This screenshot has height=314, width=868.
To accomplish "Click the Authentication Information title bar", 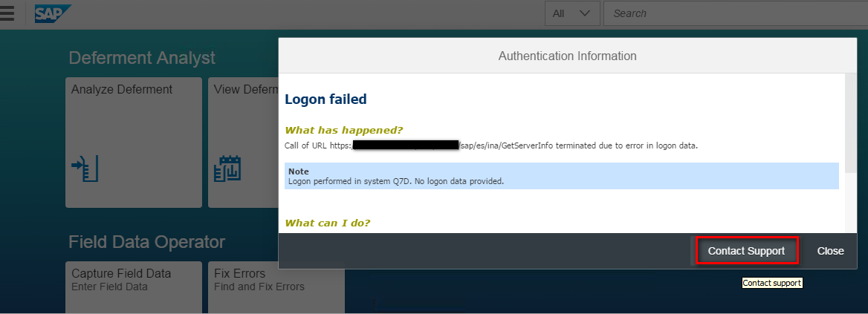I will [568, 56].
